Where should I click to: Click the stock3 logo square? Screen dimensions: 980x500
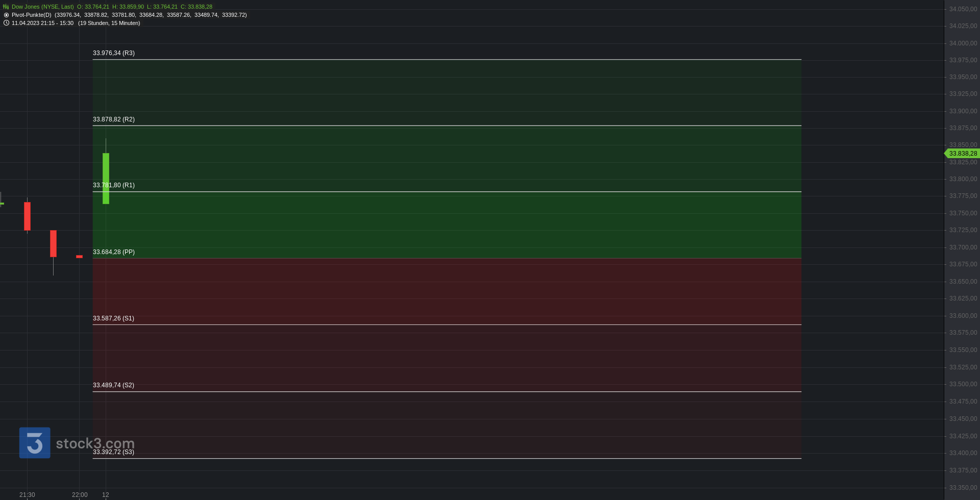point(35,443)
